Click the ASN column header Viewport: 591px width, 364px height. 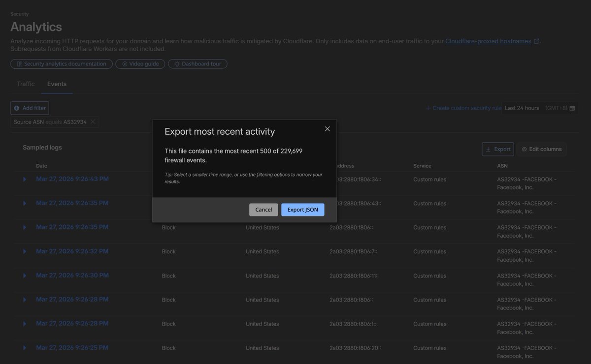click(502, 166)
